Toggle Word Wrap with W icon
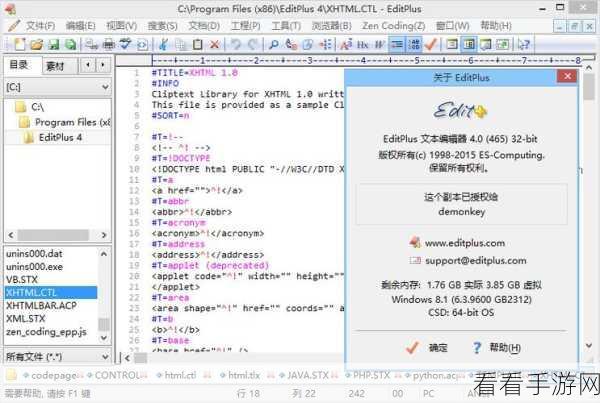Viewport: 600px width, 403px height. pos(379,44)
